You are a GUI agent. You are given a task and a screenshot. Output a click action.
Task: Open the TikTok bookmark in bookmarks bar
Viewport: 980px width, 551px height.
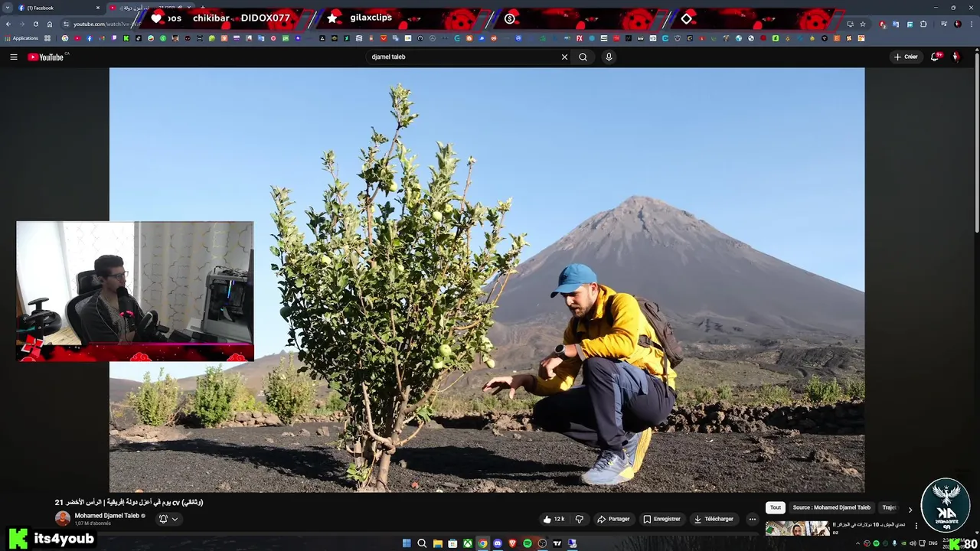139,38
